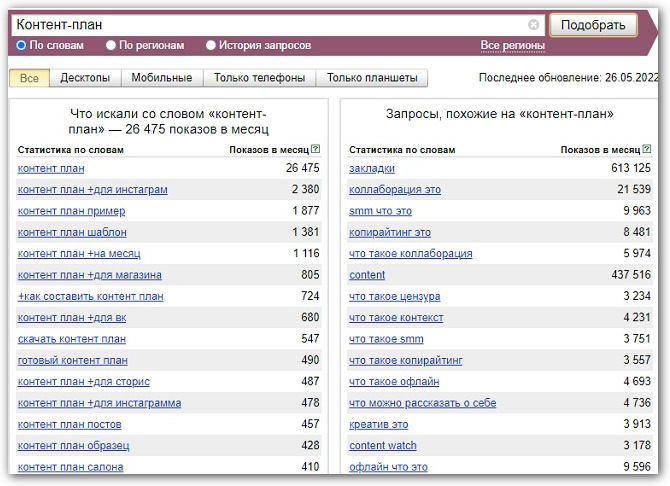Viewport: 670px width, 486px height.
Task: Open the 'скачать контент план' query link
Action: pyautogui.click(x=72, y=339)
